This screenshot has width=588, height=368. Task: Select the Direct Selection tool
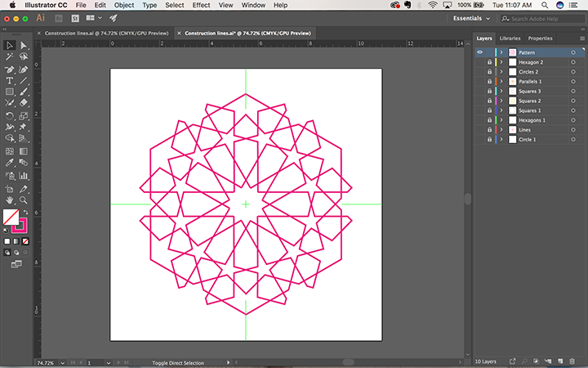[23, 46]
